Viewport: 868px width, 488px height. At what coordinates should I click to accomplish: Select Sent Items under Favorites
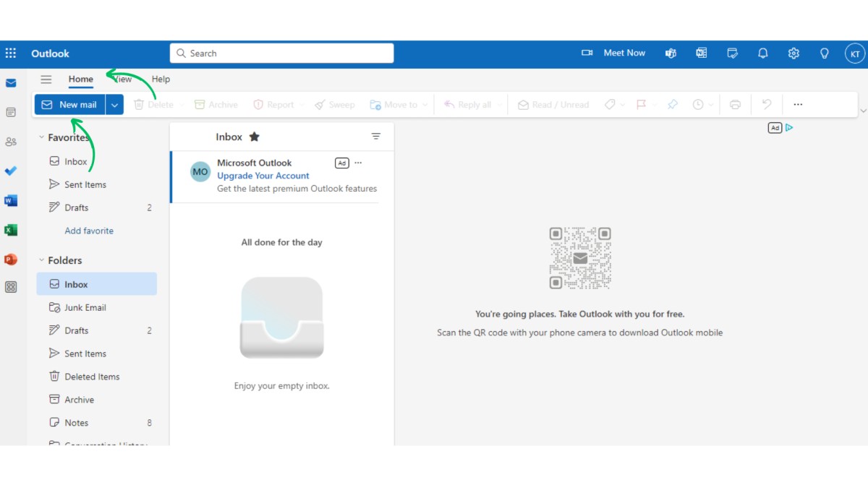97,184
